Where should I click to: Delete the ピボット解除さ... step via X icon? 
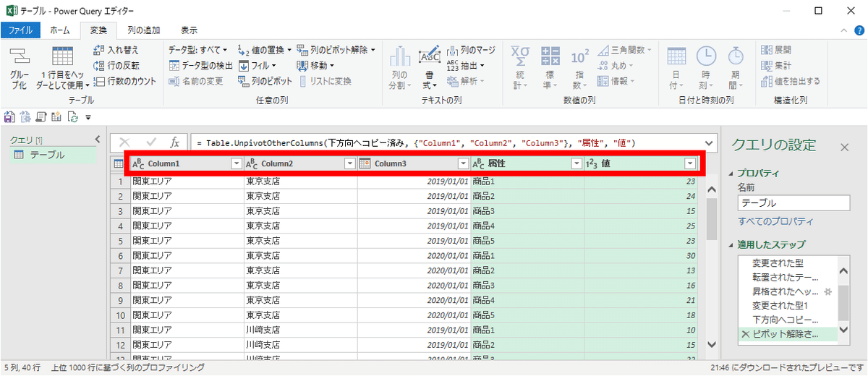(x=745, y=333)
